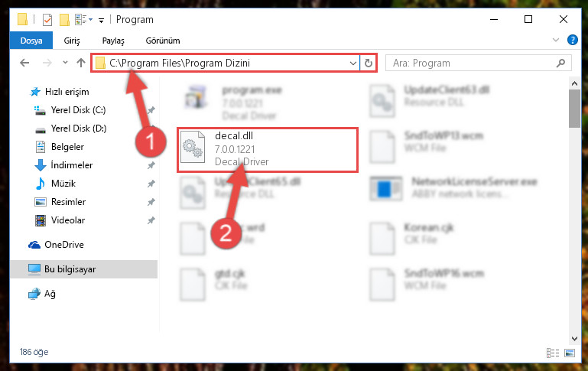Switch to Large icons view layout
This screenshot has height=371, width=588.
(x=570, y=353)
